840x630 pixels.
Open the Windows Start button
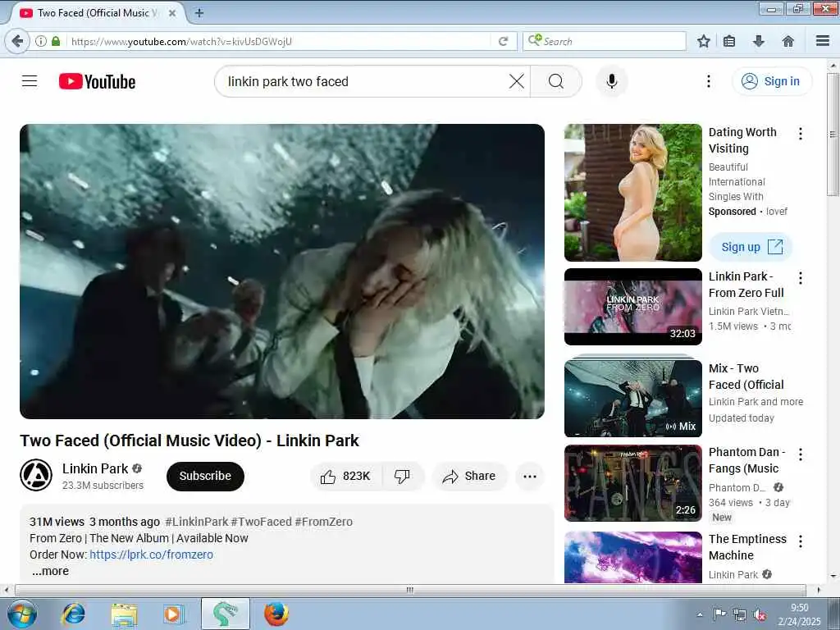[22, 614]
